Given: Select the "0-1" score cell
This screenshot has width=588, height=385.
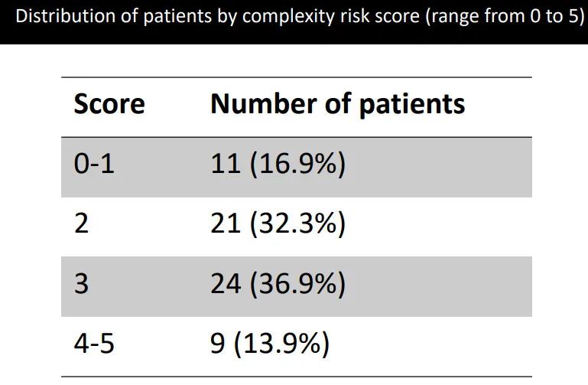Looking at the screenshot, I should click(94, 165).
